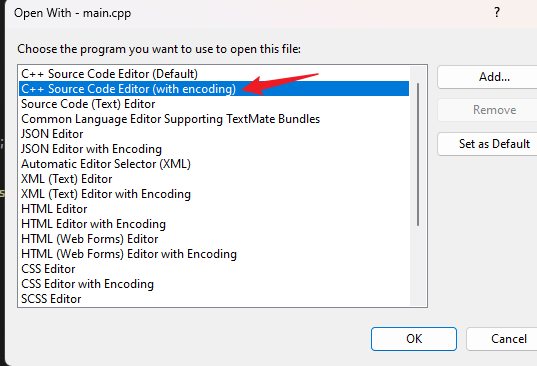Click the program list vertical scrollbar thumb
Image resolution: width=537 pixels, height=366 pixels.
[x=418, y=154]
